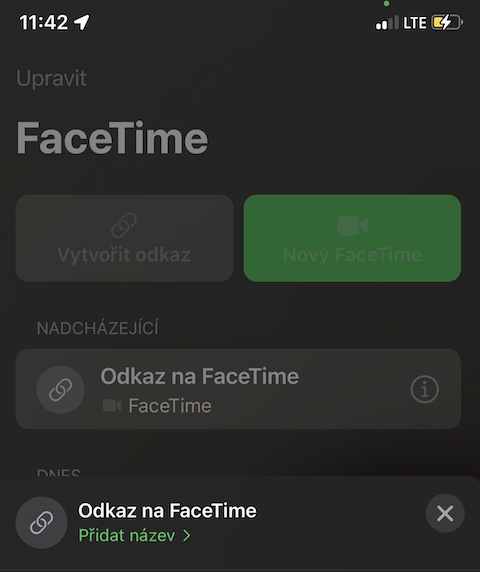The width and height of the screenshot is (480, 572).
Task: Expand the chevron next to Přidat název
Action: tap(187, 536)
